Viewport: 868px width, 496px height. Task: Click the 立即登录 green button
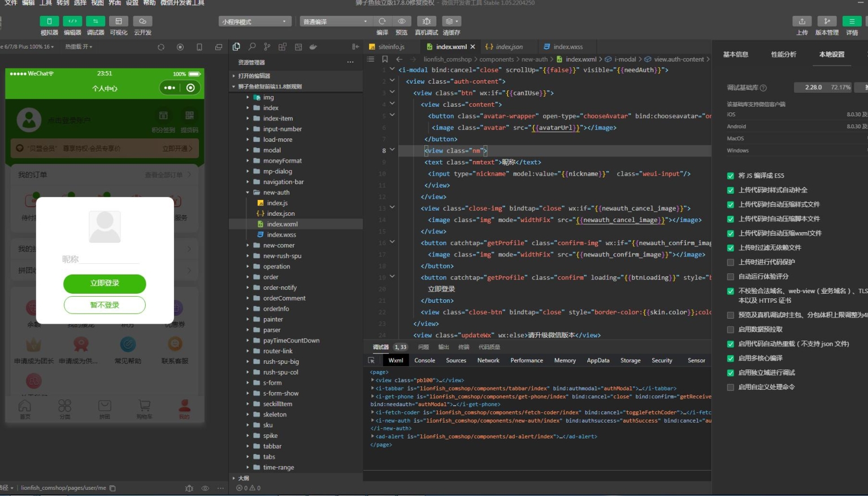pyautogui.click(x=105, y=284)
